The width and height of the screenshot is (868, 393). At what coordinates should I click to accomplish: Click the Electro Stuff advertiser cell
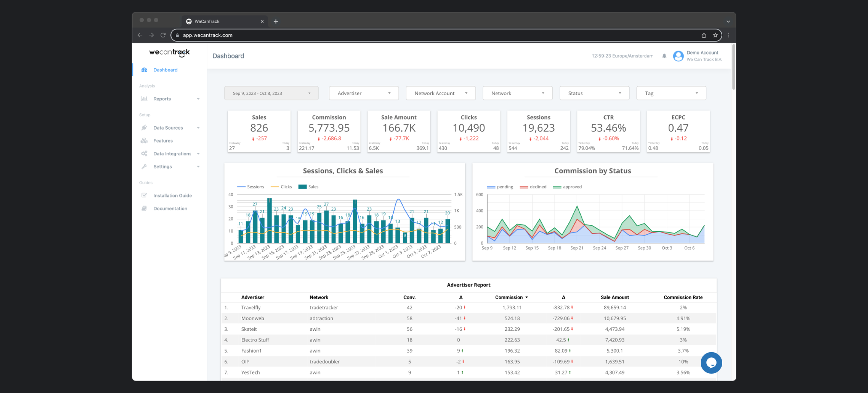coord(255,340)
